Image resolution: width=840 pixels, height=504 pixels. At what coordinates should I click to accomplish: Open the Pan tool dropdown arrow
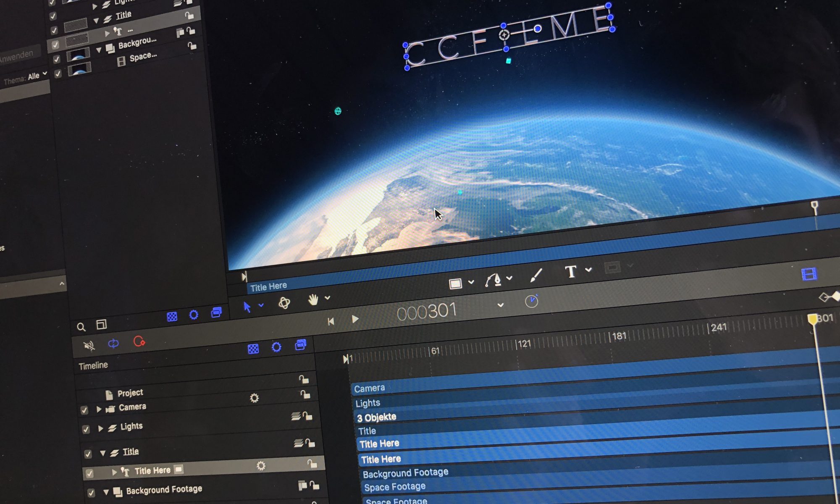(x=328, y=298)
